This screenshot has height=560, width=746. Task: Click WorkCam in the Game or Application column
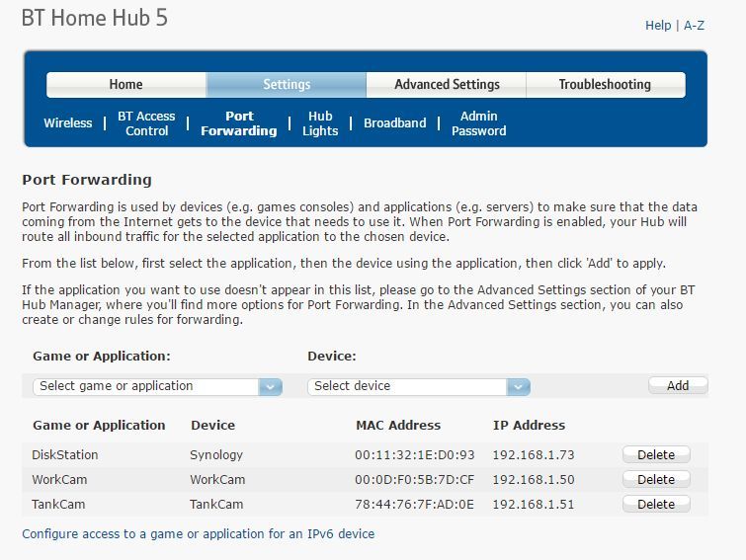pyautogui.click(x=59, y=480)
